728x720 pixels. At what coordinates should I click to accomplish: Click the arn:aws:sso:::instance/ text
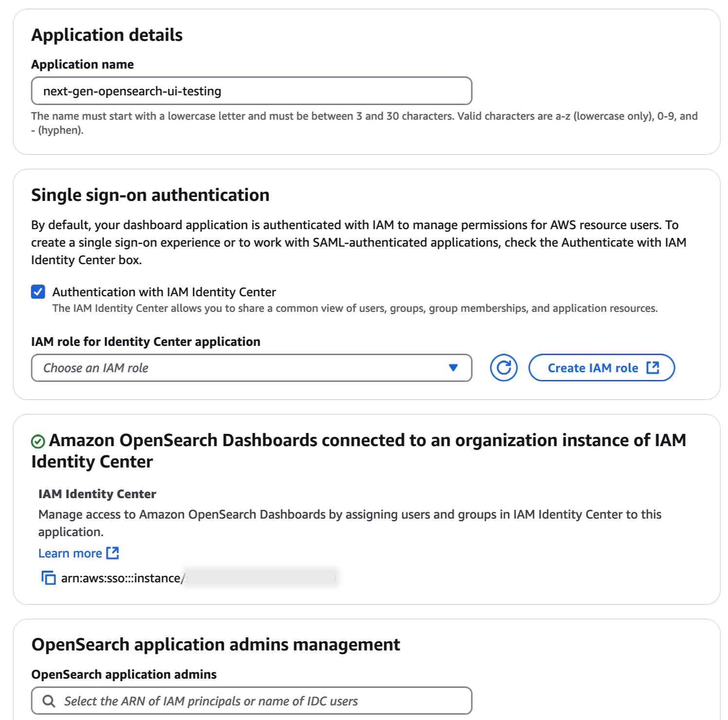123,578
